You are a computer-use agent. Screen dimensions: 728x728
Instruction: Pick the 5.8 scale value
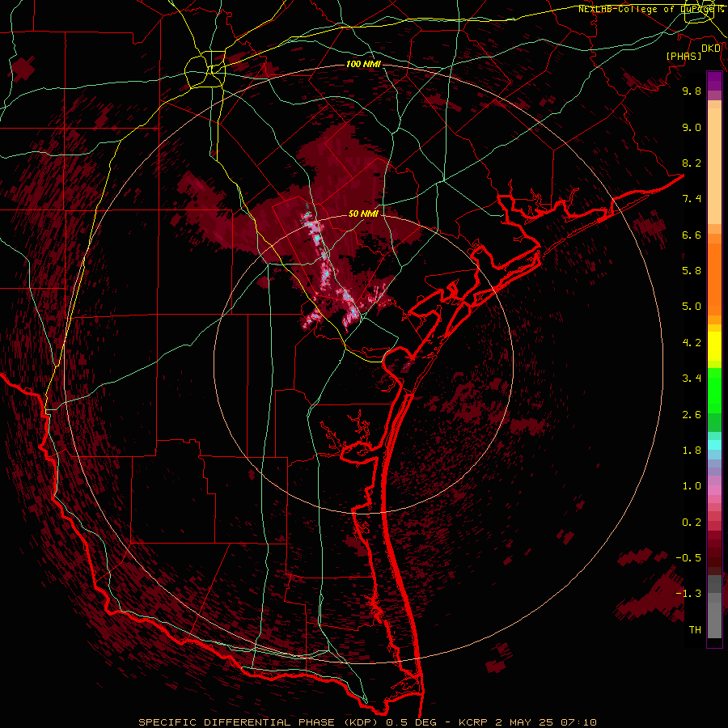click(692, 271)
